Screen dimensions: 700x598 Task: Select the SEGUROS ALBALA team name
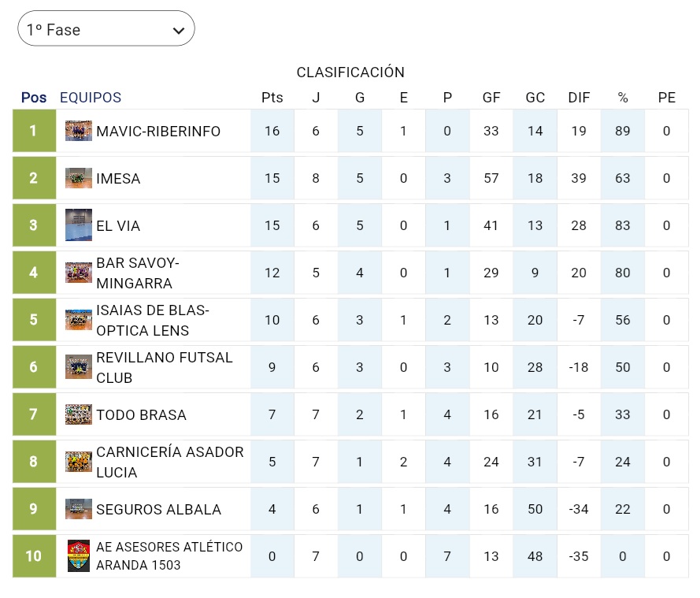158,510
